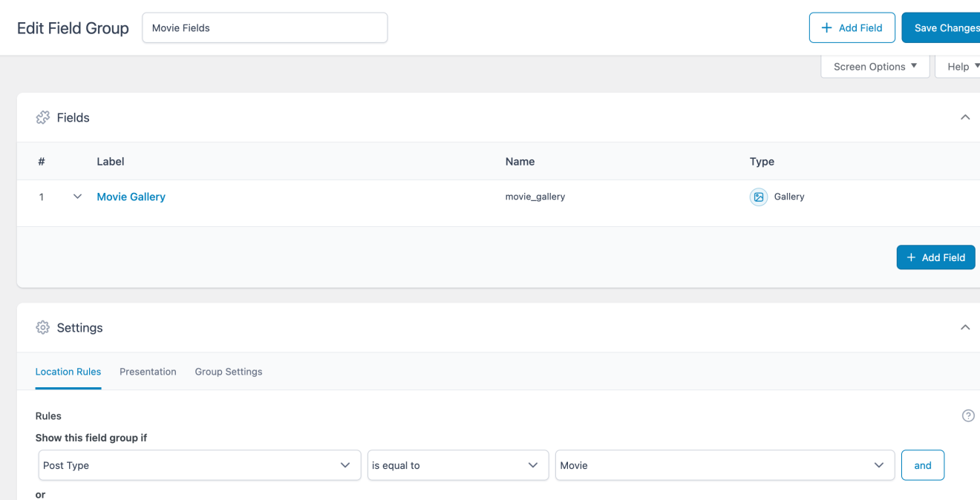Viewport: 980px width, 500px height.
Task: Click the Gallery field type icon
Action: tap(758, 197)
